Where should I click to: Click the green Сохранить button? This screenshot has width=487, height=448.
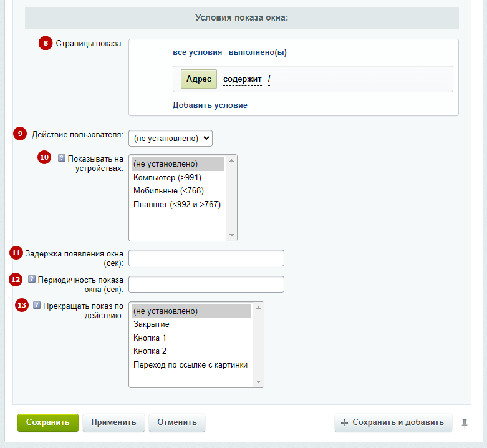48,422
